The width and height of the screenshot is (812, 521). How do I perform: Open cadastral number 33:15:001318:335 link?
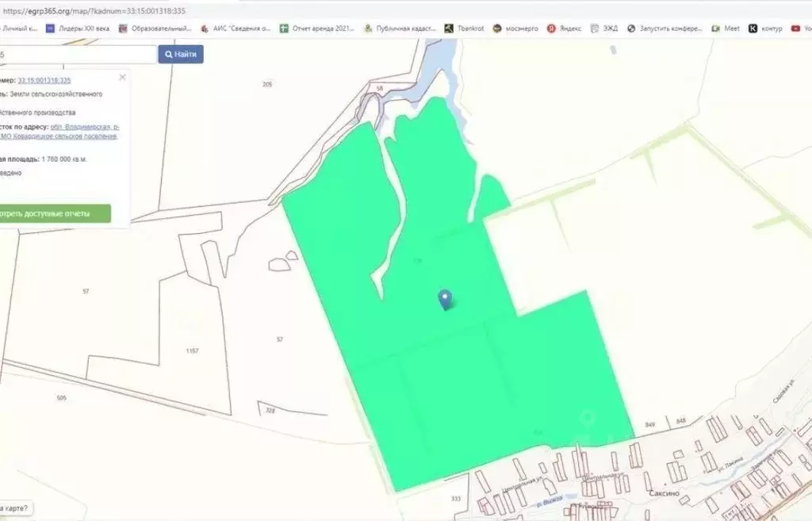click(44, 80)
